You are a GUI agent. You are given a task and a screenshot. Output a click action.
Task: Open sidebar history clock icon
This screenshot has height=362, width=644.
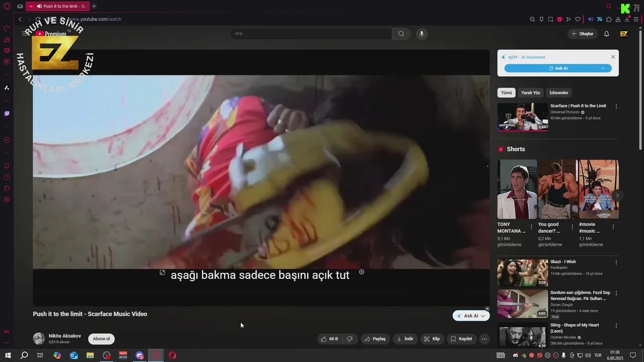[x=7, y=177]
